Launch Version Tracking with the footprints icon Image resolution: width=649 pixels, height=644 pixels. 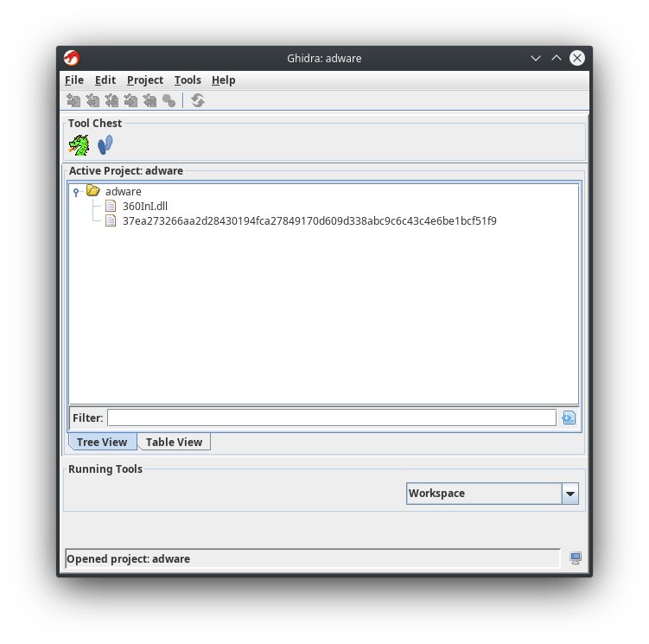pyautogui.click(x=105, y=144)
